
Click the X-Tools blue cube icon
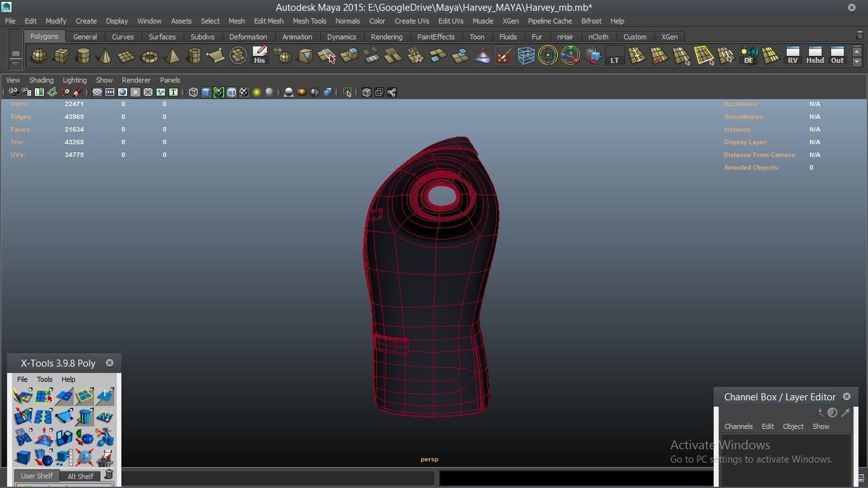click(23, 457)
